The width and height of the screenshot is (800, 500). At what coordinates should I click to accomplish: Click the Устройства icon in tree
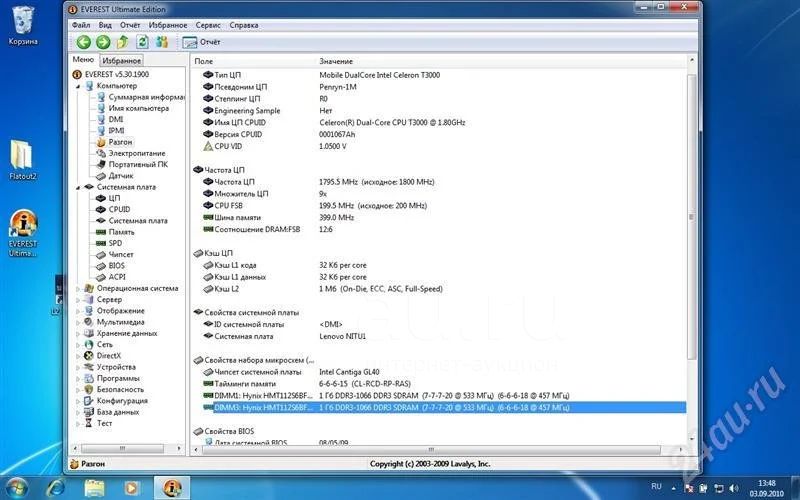coord(89,367)
